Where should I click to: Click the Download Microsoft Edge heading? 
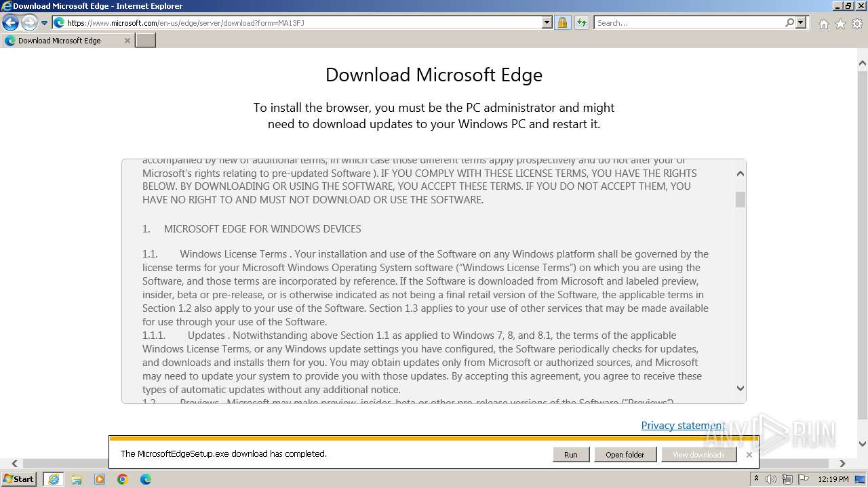tap(434, 75)
